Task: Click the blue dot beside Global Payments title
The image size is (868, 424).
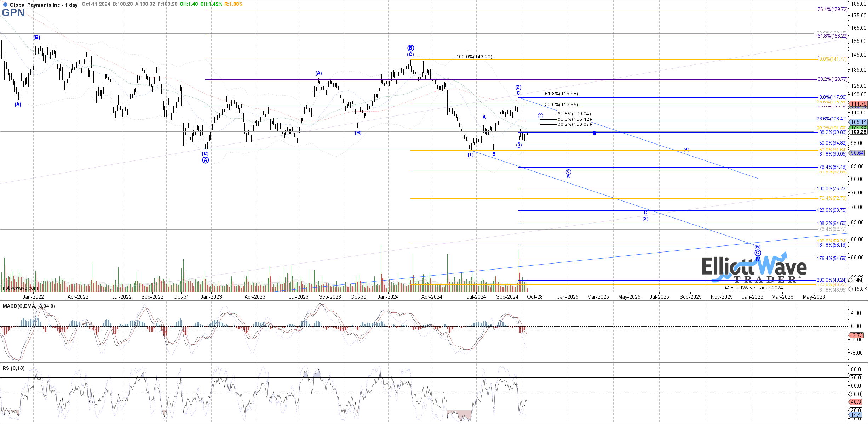Action: click(x=5, y=5)
